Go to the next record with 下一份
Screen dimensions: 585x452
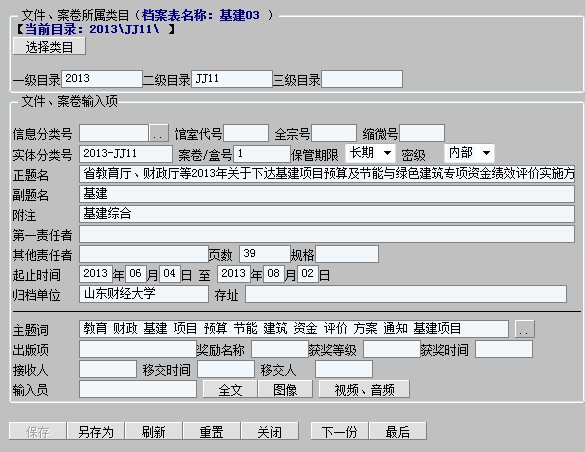pos(340,431)
